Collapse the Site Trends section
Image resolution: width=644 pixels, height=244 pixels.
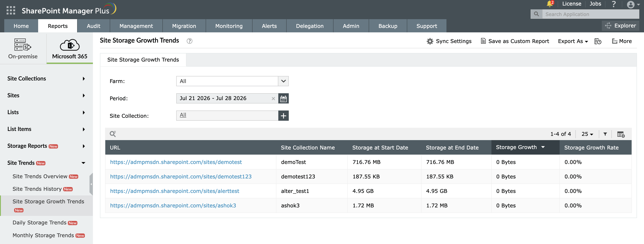pos(46,163)
